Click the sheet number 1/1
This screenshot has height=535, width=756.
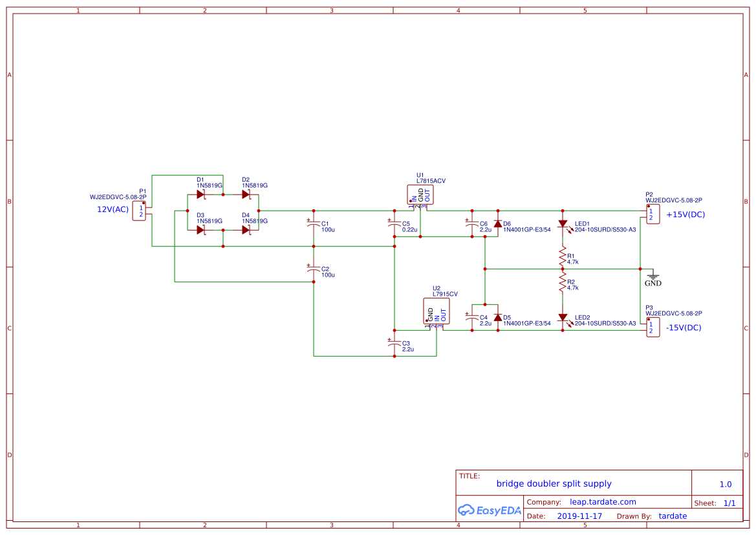(x=729, y=503)
